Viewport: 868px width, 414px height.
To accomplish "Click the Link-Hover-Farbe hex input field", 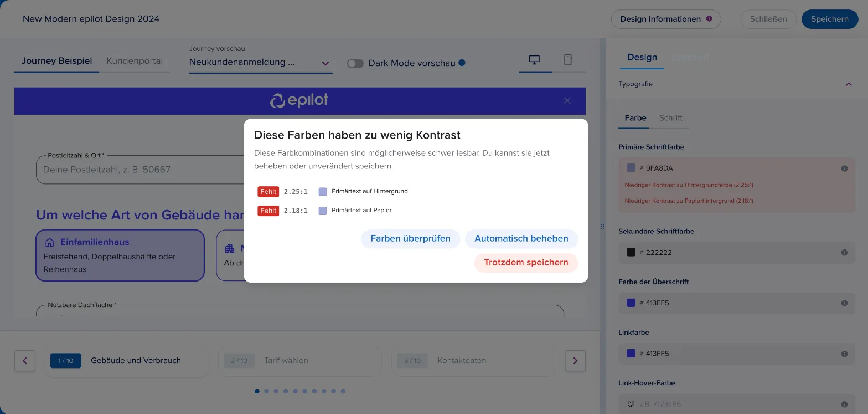I will coord(737,404).
